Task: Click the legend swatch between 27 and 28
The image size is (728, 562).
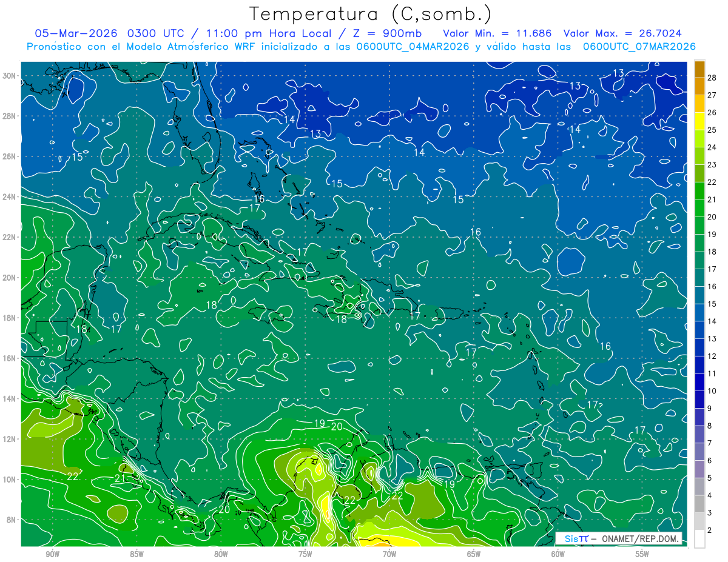Action: [699, 86]
